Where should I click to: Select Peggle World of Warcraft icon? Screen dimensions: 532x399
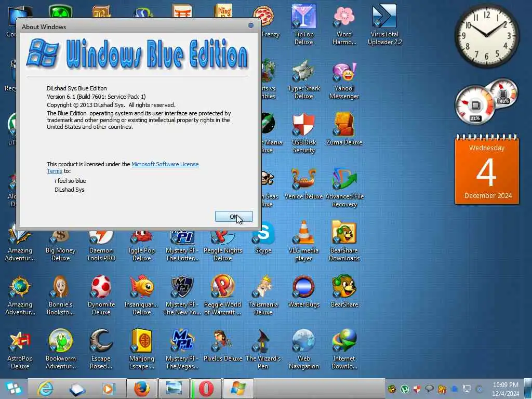(x=222, y=295)
